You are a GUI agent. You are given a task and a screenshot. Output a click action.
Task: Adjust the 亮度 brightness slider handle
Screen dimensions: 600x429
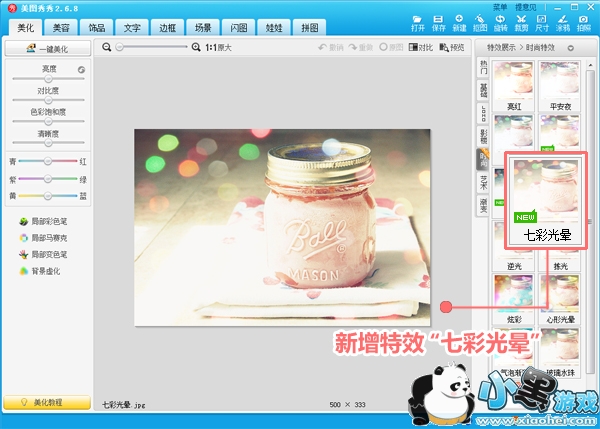click(48, 79)
